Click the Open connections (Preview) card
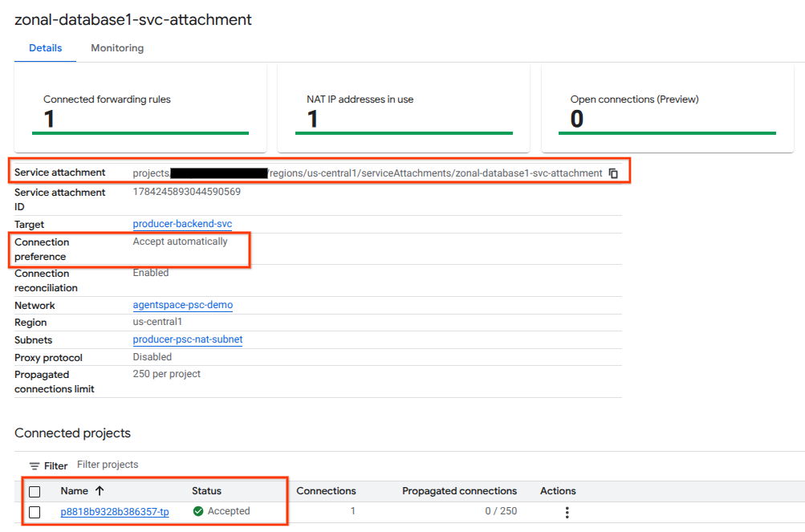Viewport: 805px width, 532px height. (667, 108)
